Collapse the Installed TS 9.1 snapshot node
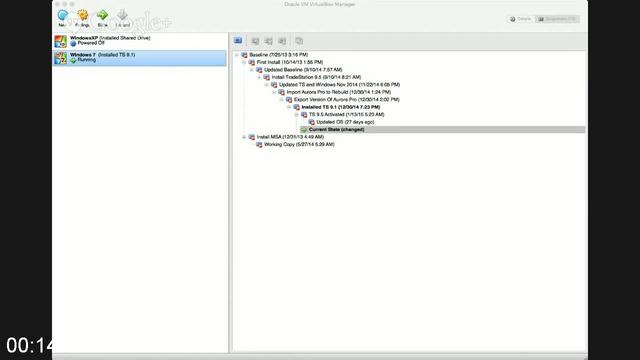 point(289,107)
